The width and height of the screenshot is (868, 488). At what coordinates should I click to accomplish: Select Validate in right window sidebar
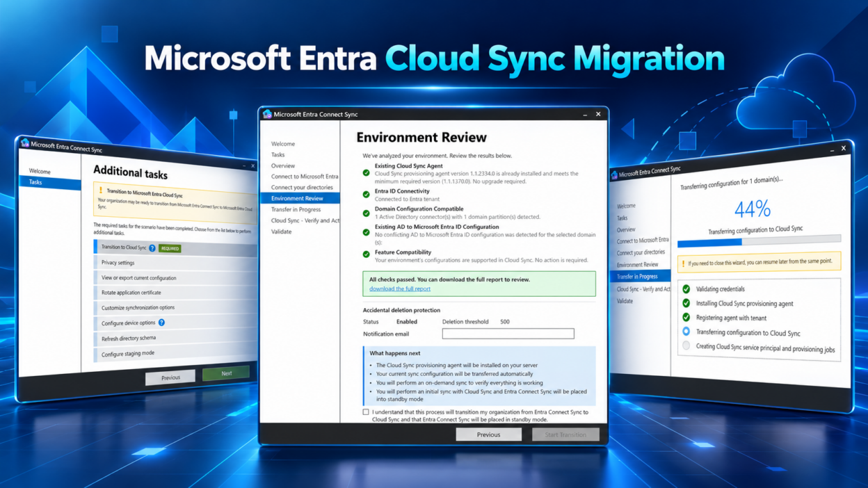pos(625,301)
